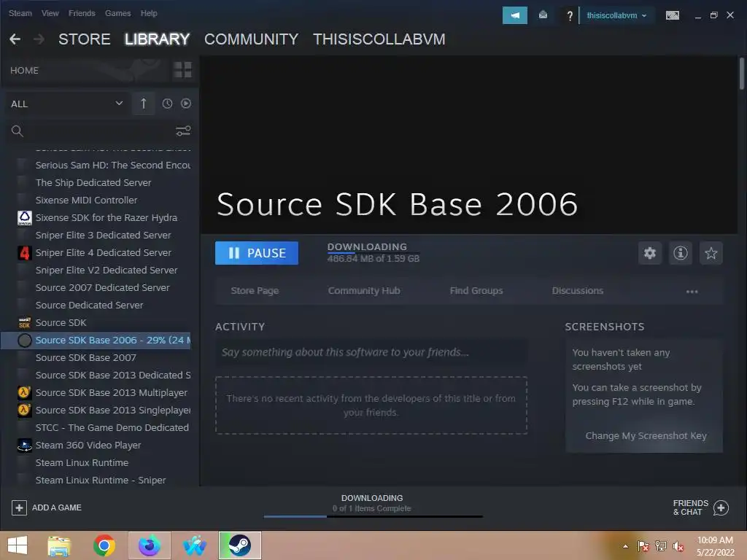Viewport: 747px width, 560px height.
Task: Click the help question mark icon
Action: pos(569,16)
